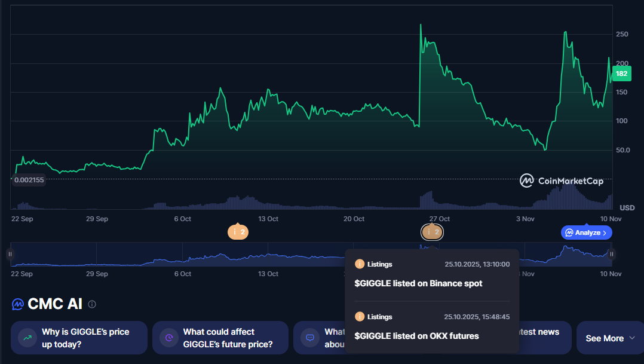This screenshot has width=644, height=364.
Task: Click the trending-up icon on GIGGLE price prompt
Action: click(x=27, y=338)
